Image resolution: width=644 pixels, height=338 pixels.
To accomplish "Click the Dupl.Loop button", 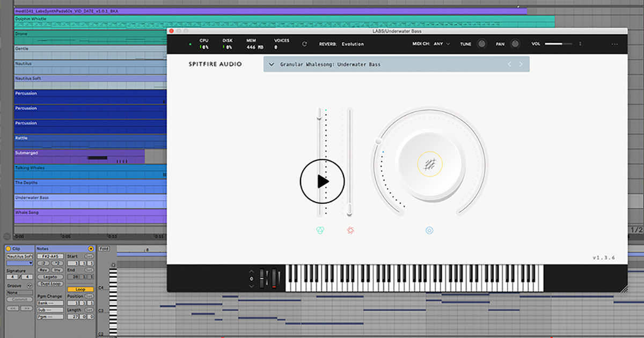I will tap(50, 284).
